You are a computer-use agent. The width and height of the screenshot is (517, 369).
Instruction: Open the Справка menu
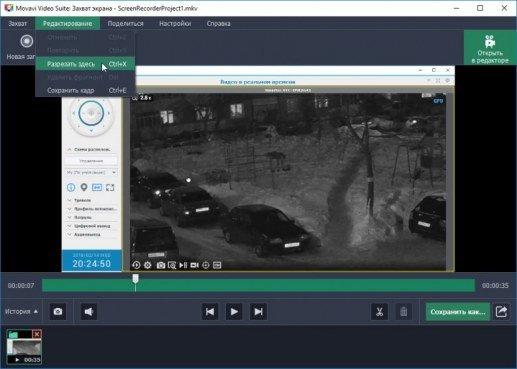tap(218, 24)
